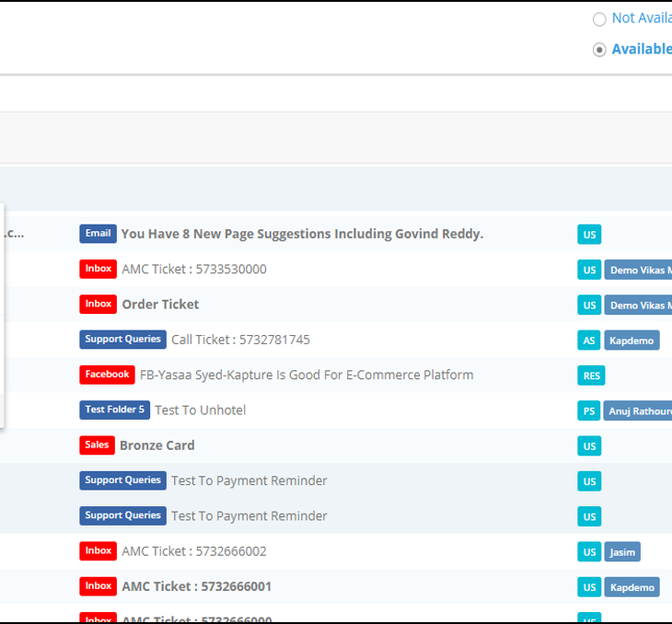Click Inbox tag on AMC Ticket 5733530000 row
The width and height of the screenshot is (672, 624).
tap(98, 269)
